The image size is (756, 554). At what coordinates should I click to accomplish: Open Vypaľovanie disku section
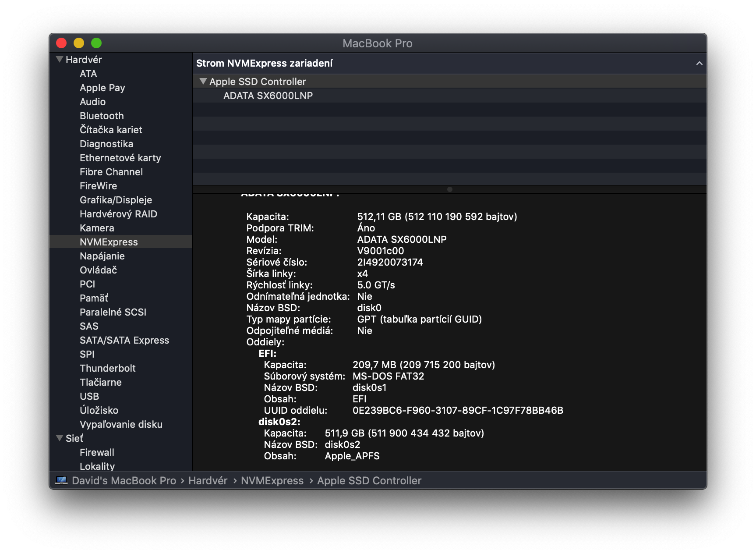click(121, 424)
